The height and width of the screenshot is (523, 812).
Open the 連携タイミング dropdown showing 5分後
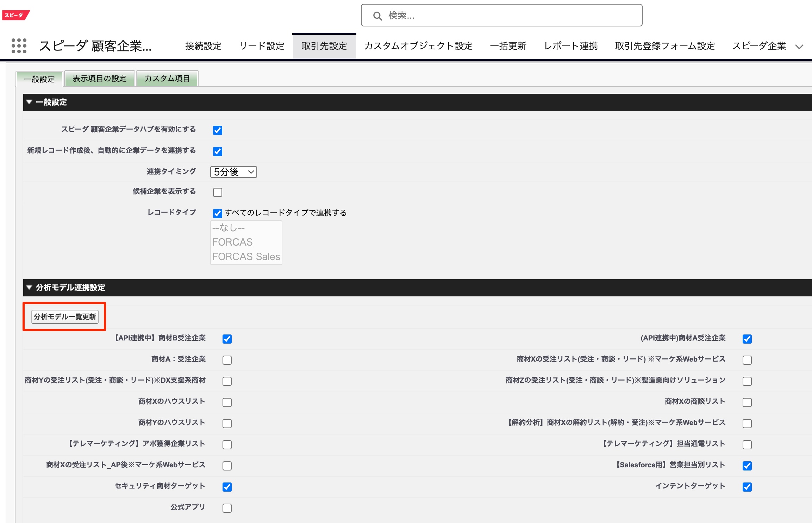coord(233,172)
